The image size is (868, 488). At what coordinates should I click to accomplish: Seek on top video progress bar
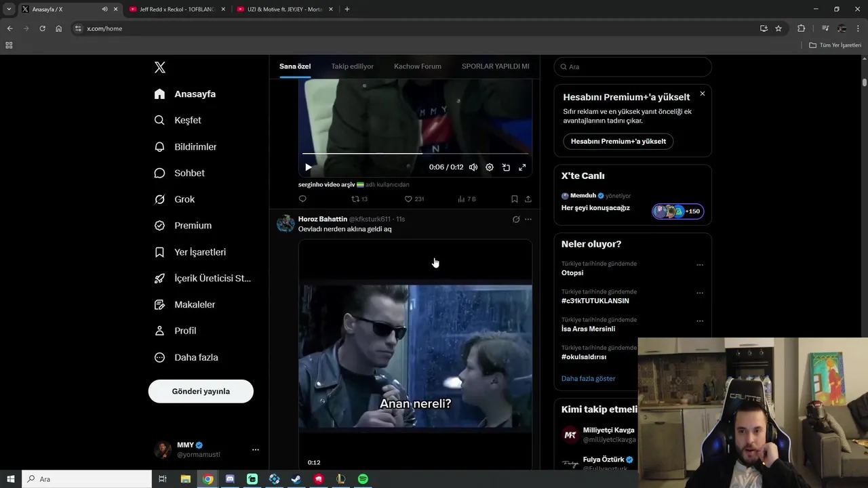click(x=415, y=154)
